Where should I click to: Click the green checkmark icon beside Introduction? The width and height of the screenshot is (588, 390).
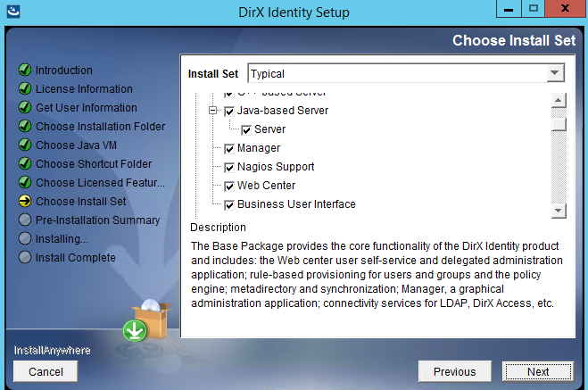(x=25, y=71)
